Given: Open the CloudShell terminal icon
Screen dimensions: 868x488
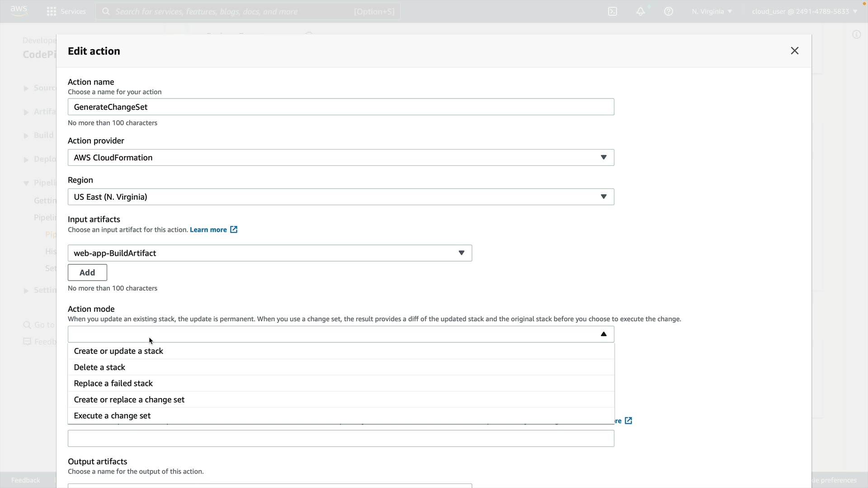Looking at the screenshot, I should click(613, 11).
